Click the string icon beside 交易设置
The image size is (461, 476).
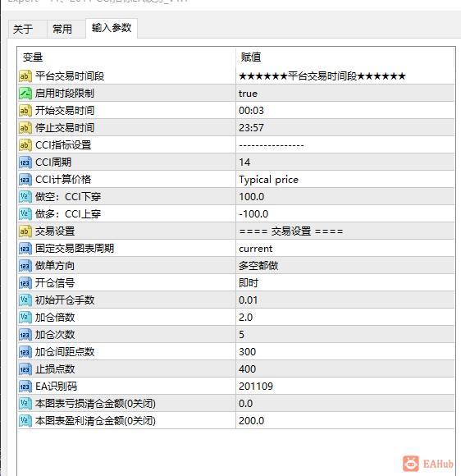pyautogui.click(x=25, y=231)
